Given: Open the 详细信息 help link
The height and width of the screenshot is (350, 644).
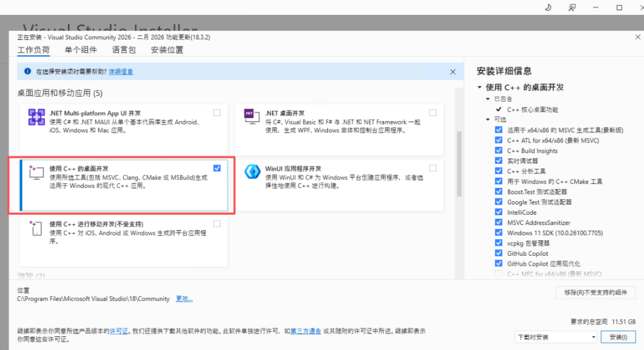Looking at the screenshot, I should [120, 72].
